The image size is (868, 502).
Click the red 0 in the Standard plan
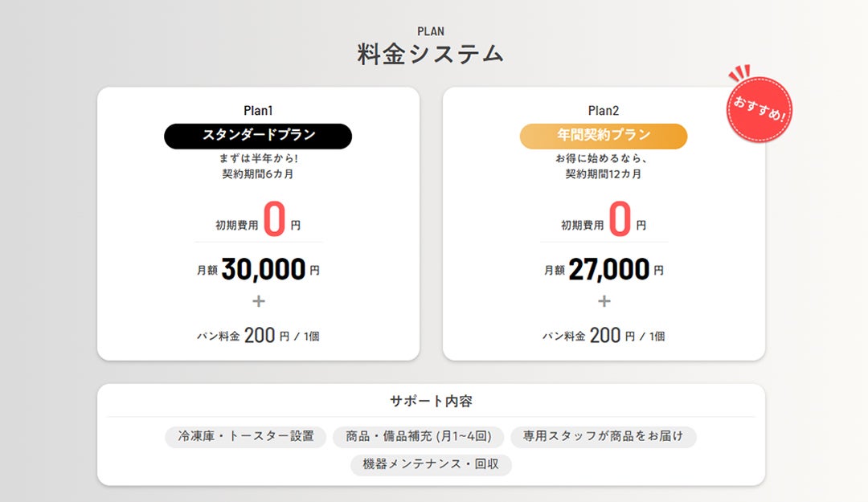pos(274,220)
